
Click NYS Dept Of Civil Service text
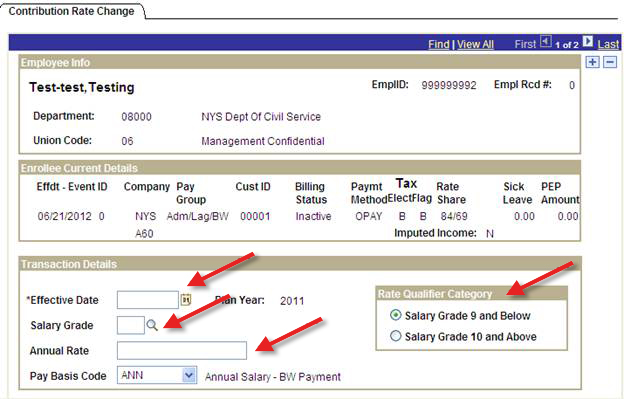click(x=261, y=117)
